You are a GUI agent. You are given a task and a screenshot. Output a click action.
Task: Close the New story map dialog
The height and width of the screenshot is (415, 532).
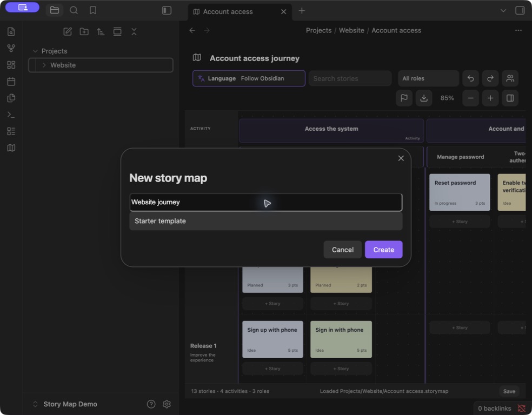401,158
